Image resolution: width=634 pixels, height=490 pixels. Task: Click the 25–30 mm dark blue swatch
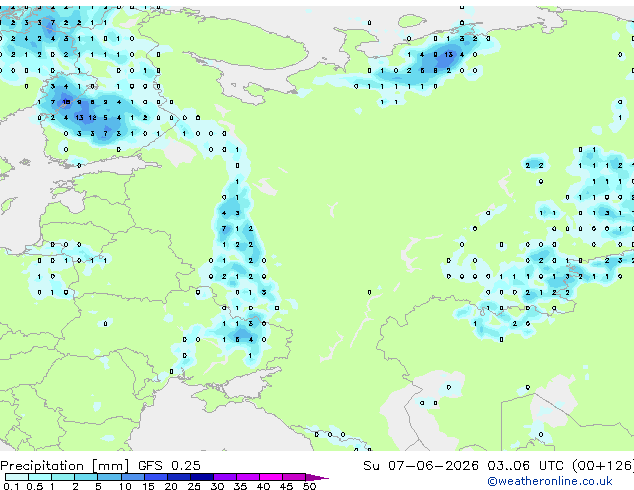202,477
